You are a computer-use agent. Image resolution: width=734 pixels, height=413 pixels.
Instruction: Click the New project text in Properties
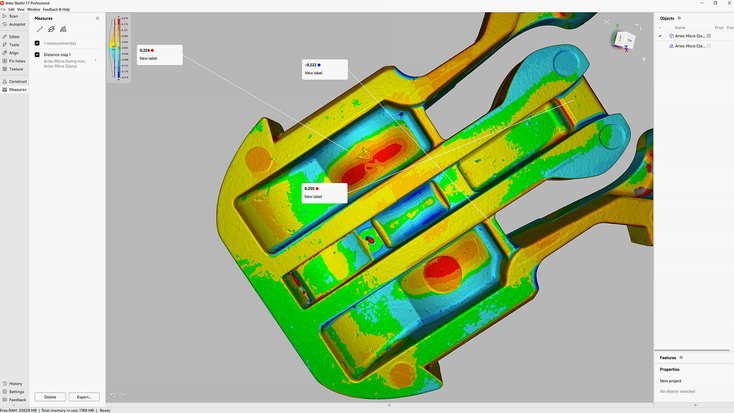[x=670, y=381]
